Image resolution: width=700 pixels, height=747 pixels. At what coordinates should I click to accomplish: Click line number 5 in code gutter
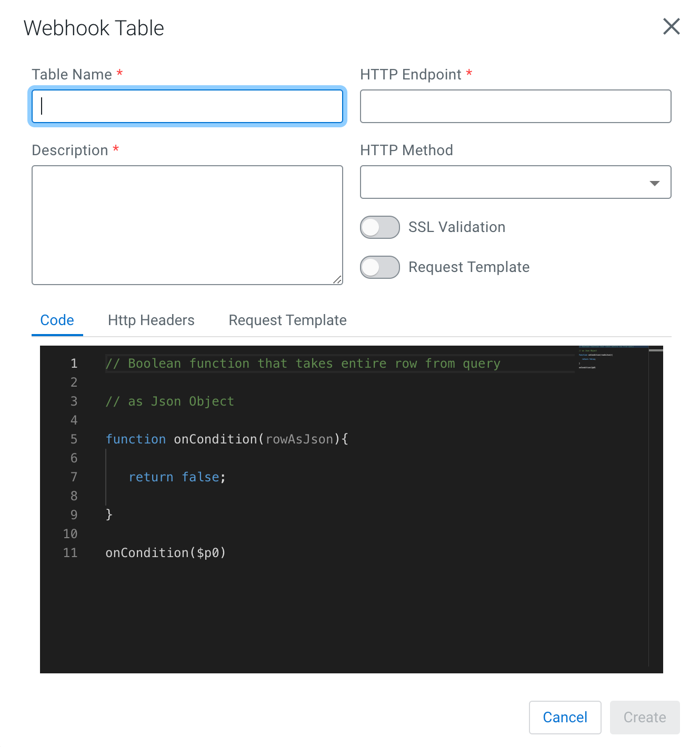coord(74,439)
